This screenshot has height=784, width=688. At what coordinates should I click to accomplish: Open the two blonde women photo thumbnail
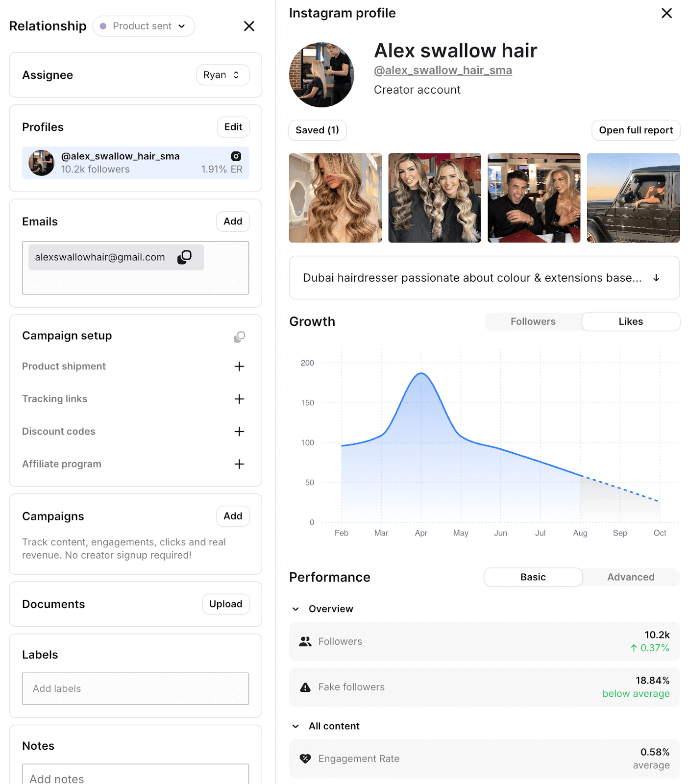tap(435, 198)
